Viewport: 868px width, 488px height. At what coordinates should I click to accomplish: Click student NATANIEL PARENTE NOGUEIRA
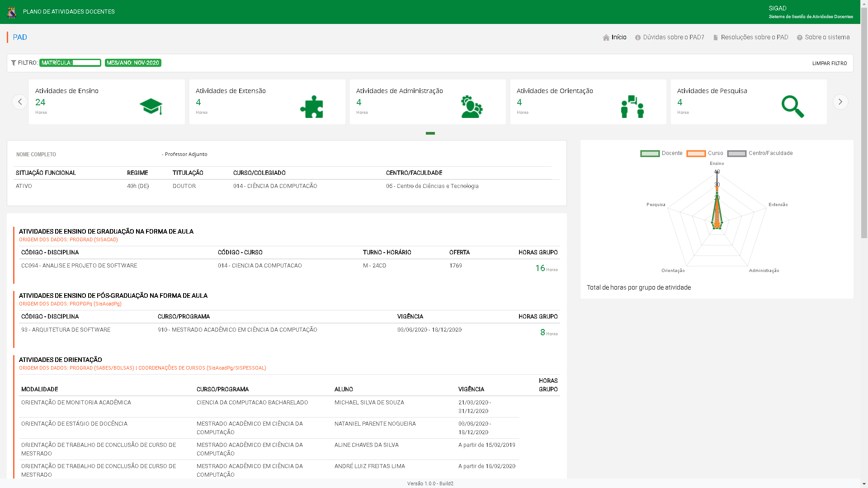(x=375, y=424)
